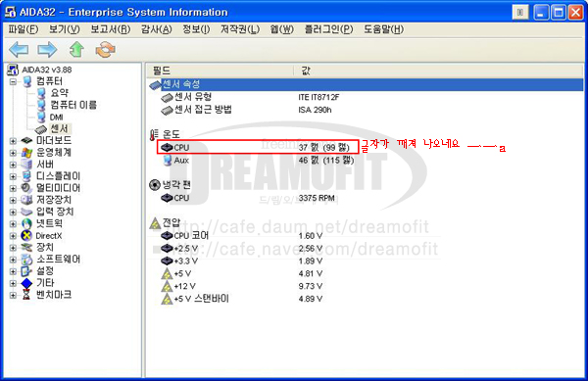Click the 값 column header
This screenshot has height=381, width=588.
click(438, 71)
